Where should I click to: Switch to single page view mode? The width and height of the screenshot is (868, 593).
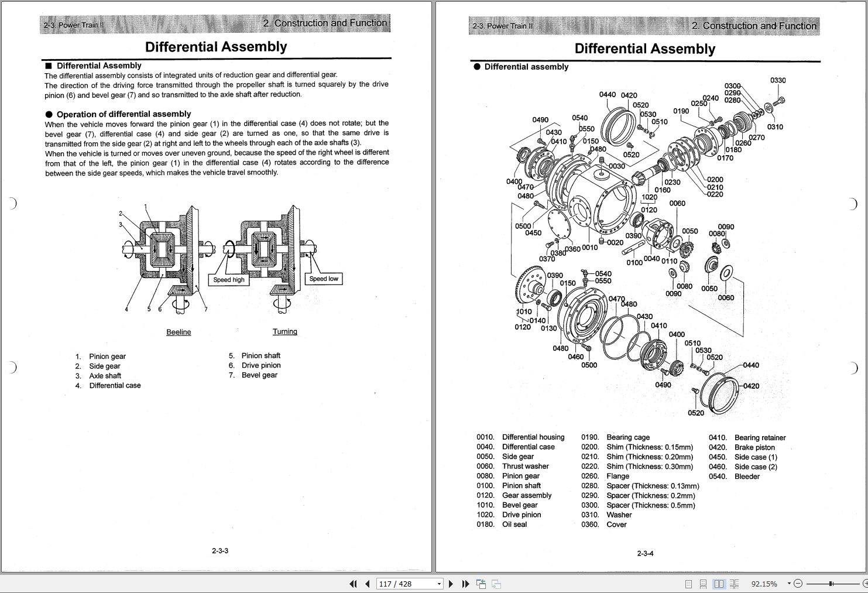pos(690,584)
